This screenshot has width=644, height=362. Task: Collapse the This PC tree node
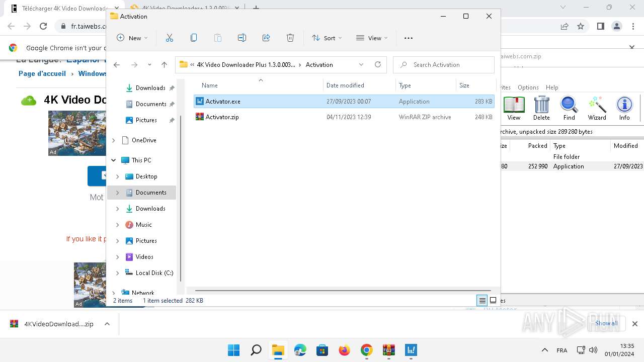pos(114,160)
